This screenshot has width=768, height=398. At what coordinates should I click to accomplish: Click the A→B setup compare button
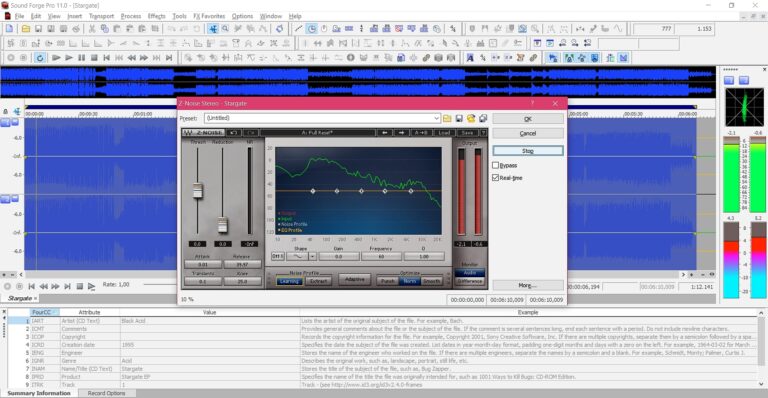point(421,133)
